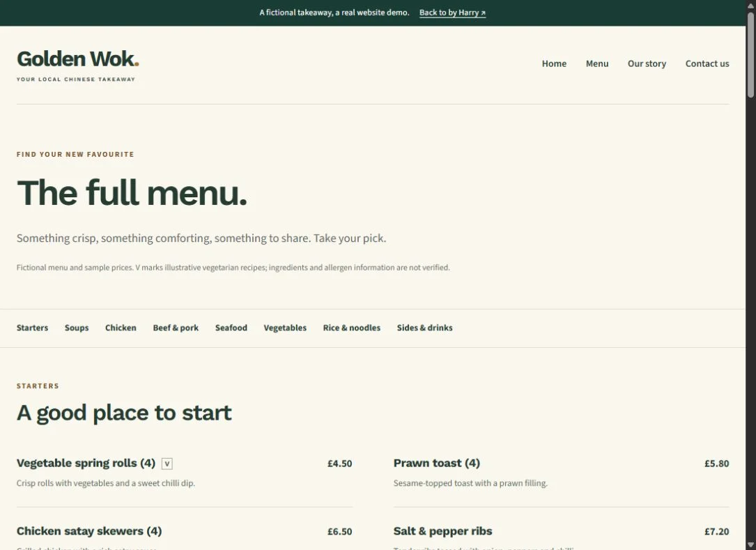Click The full menu. heading
This screenshot has width=756, height=550.
pos(132,192)
